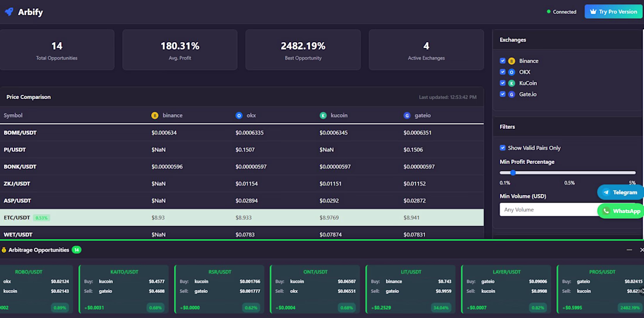
Task: Click the green Connected status dot
Action: point(549,12)
